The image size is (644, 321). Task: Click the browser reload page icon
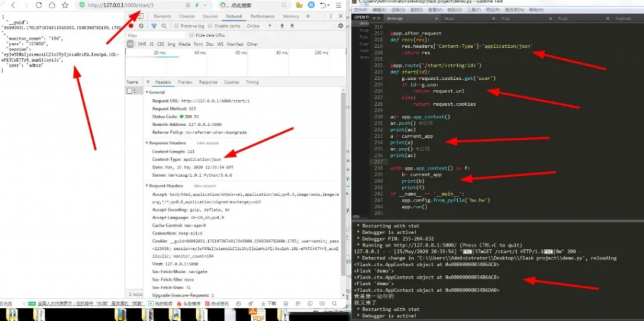38,5
